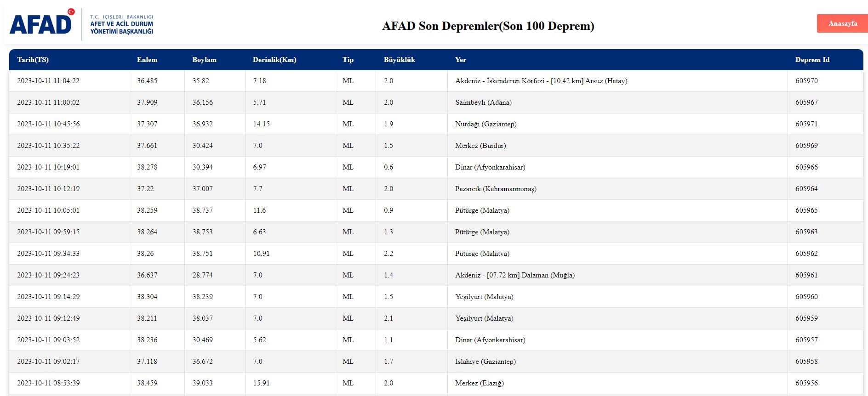This screenshot has height=396, width=868.
Task: Click depth value 5.62
Action: pos(259,340)
